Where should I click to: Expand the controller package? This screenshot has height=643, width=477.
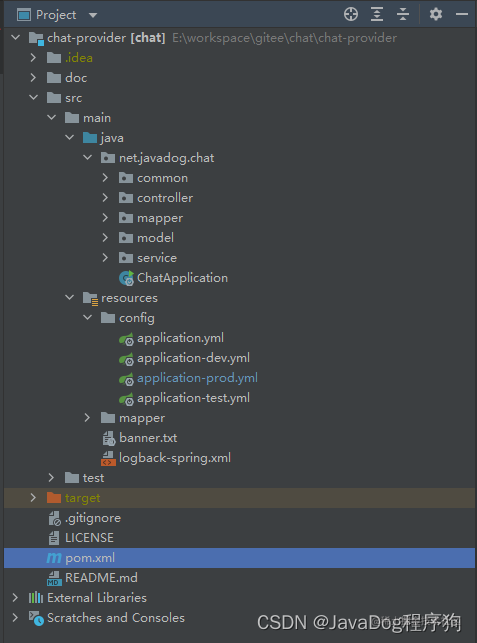tap(105, 198)
